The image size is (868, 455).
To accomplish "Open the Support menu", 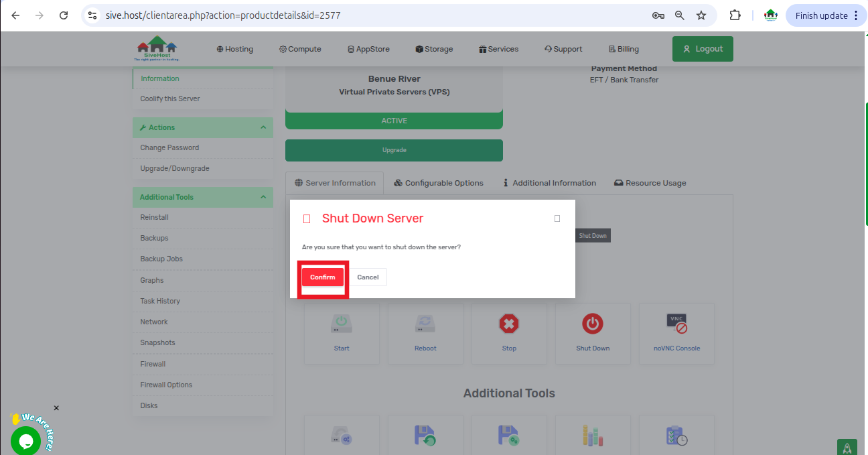I will point(563,49).
